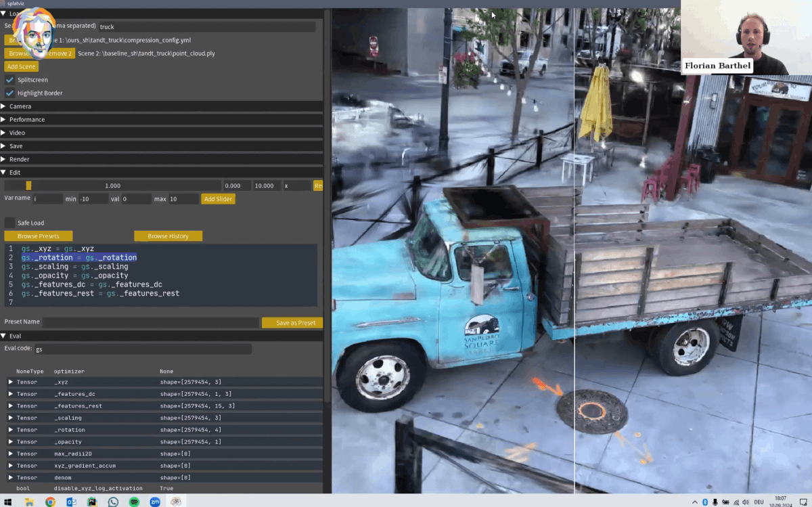
Task: Open PyCharm from the taskbar
Action: coord(92,502)
